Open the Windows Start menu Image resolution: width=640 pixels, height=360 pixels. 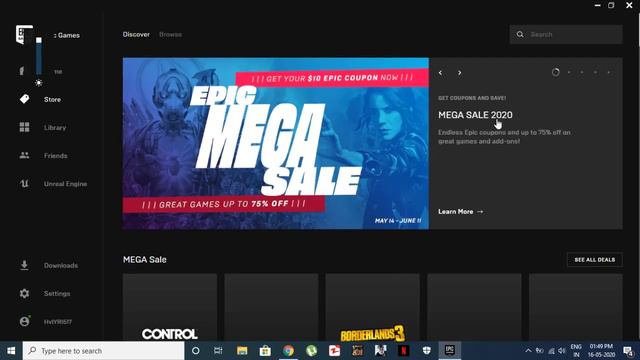(x=11, y=351)
